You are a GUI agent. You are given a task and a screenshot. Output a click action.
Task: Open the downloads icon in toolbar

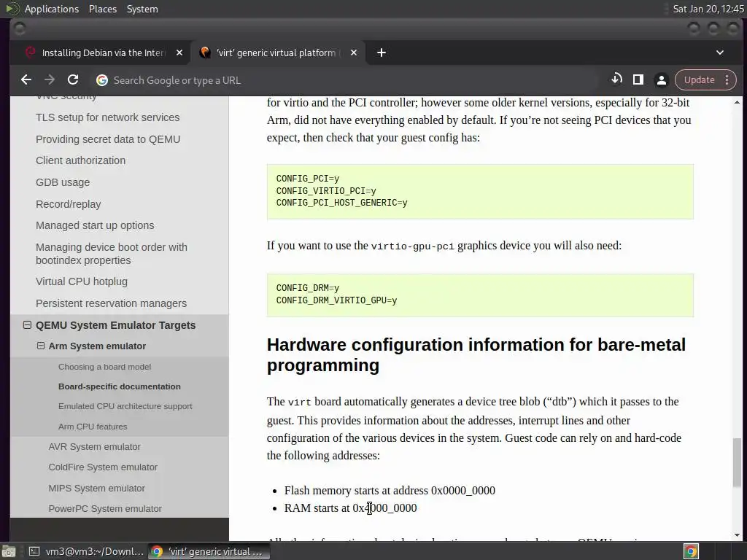[x=616, y=79]
